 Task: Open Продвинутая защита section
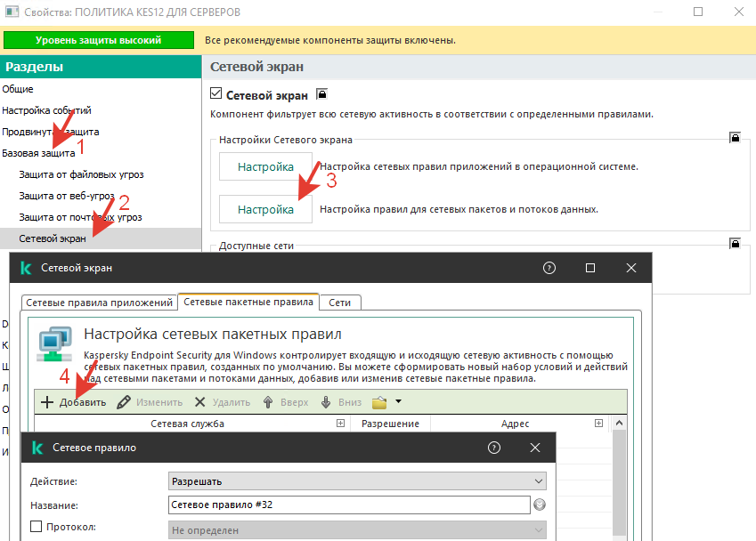(x=51, y=132)
